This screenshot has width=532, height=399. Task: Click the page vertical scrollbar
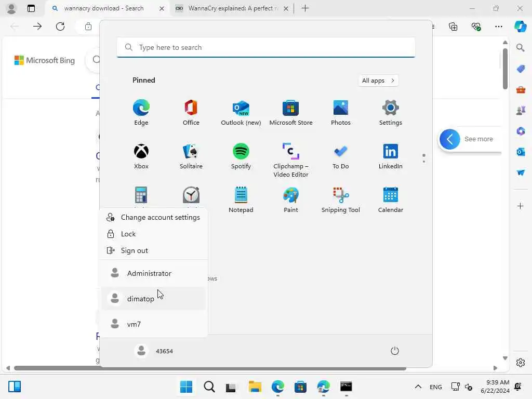tap(505, 69)
